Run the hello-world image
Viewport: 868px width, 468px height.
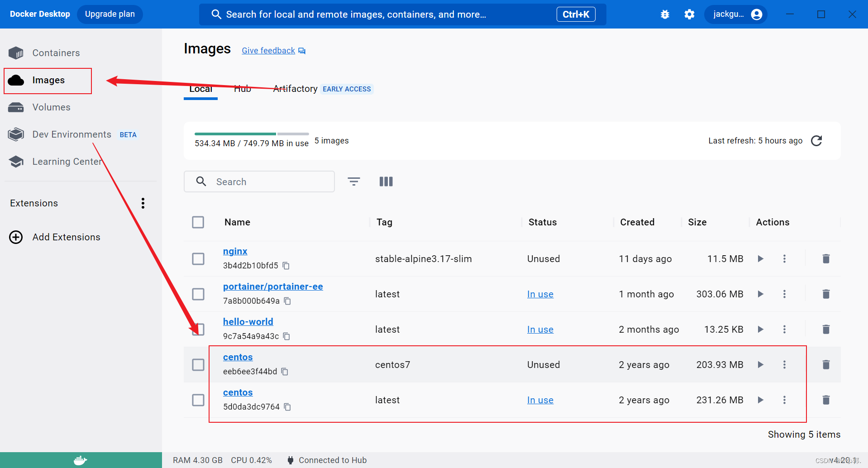pyautogui.click(x=761, y=330)
